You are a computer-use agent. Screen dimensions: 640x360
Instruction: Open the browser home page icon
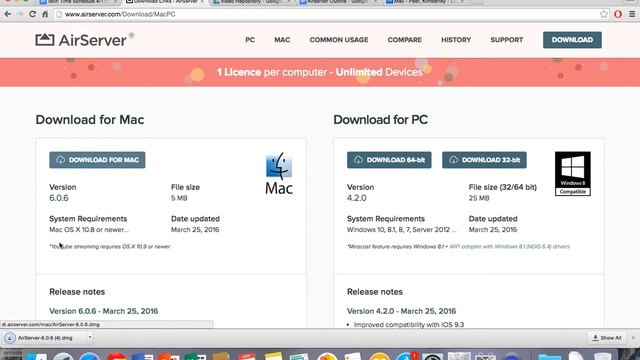click(x=45, y=14)
